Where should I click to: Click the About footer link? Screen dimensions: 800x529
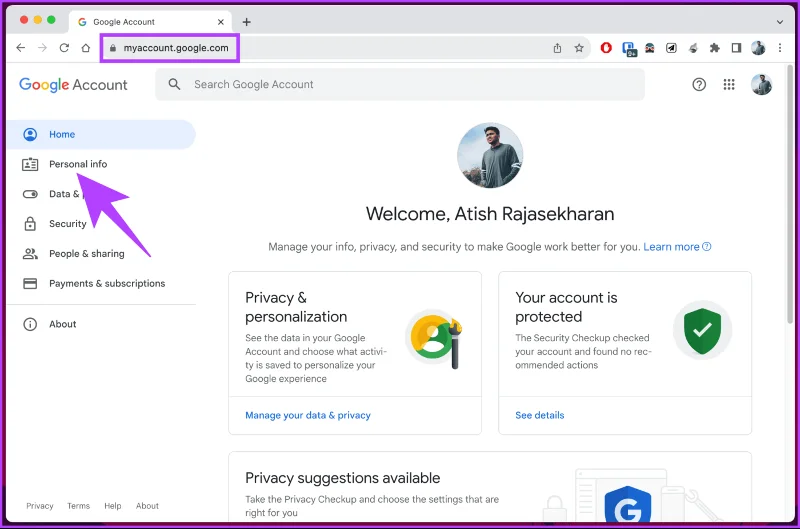coord(147,506)
